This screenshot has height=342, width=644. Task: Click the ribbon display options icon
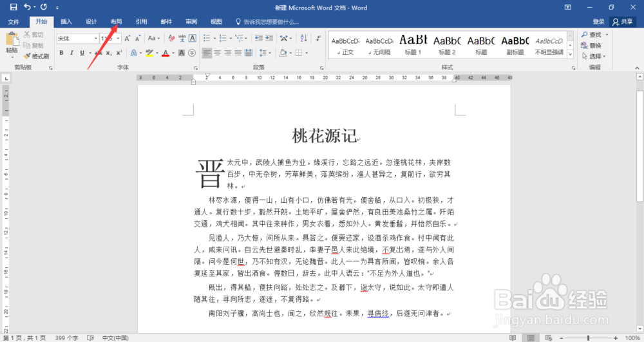[568, 7]
